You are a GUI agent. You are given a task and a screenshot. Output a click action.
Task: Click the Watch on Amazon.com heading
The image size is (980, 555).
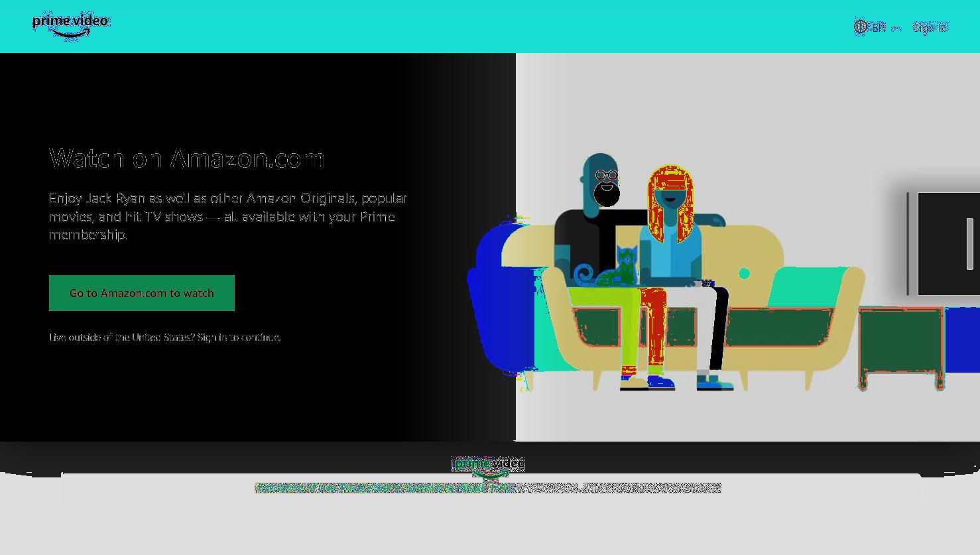click(x=187, y=158)
